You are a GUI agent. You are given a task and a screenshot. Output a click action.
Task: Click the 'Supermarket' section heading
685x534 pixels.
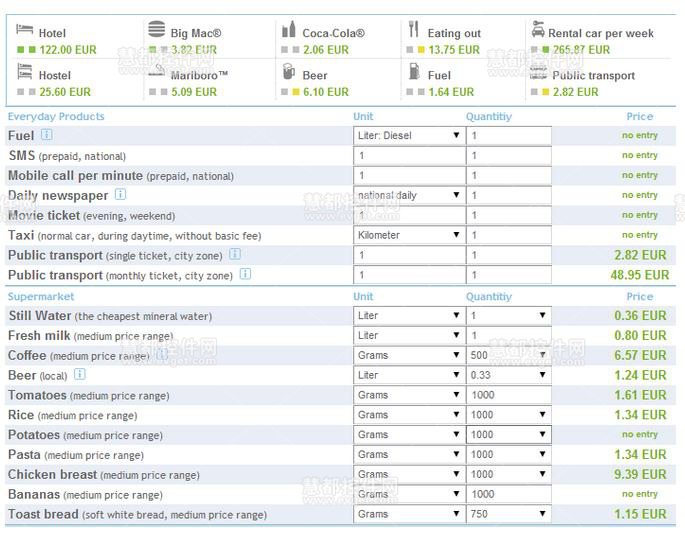click(41, 296)
